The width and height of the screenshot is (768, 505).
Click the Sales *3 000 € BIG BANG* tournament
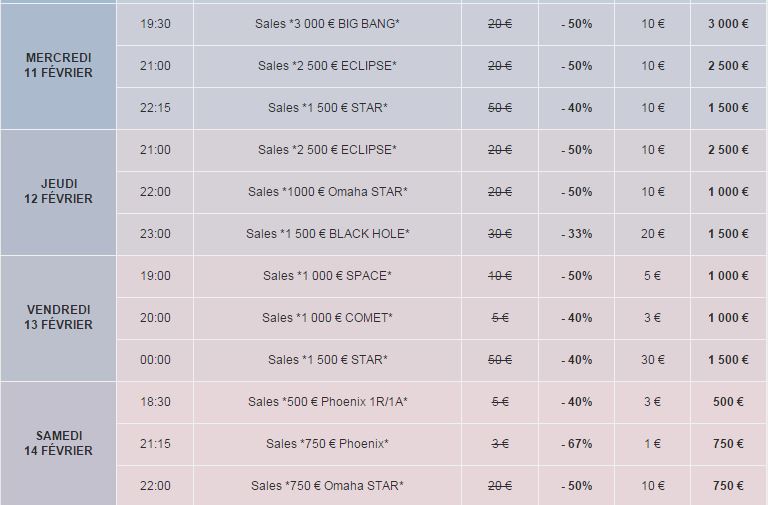tap(327, 24)
